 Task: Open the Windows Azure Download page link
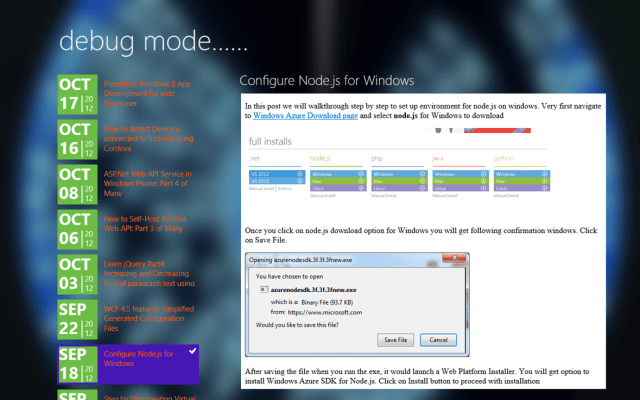[298, 116]
